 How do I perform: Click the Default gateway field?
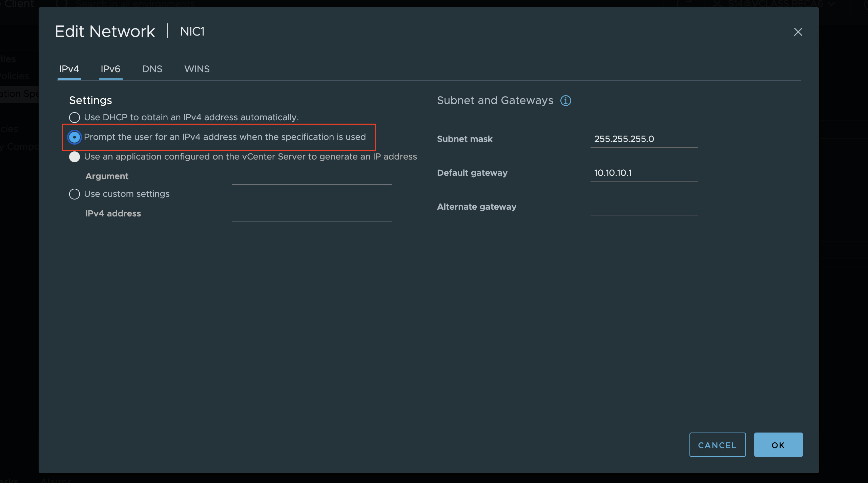644,173
